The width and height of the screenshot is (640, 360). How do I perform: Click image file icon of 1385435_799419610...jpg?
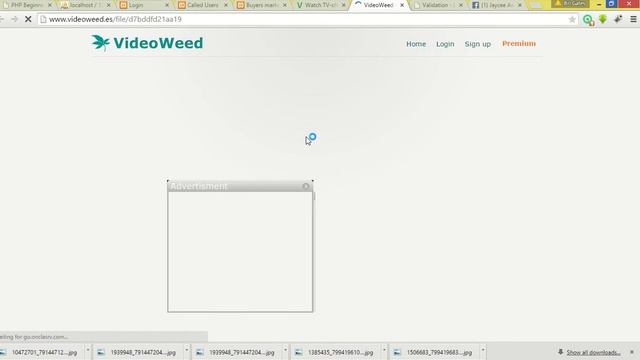click(x=299, y=352)
